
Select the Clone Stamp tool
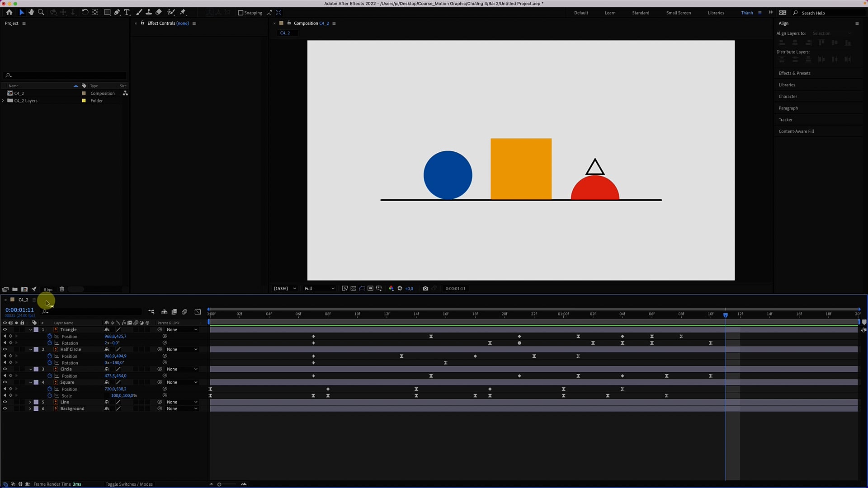coord(149,12)
